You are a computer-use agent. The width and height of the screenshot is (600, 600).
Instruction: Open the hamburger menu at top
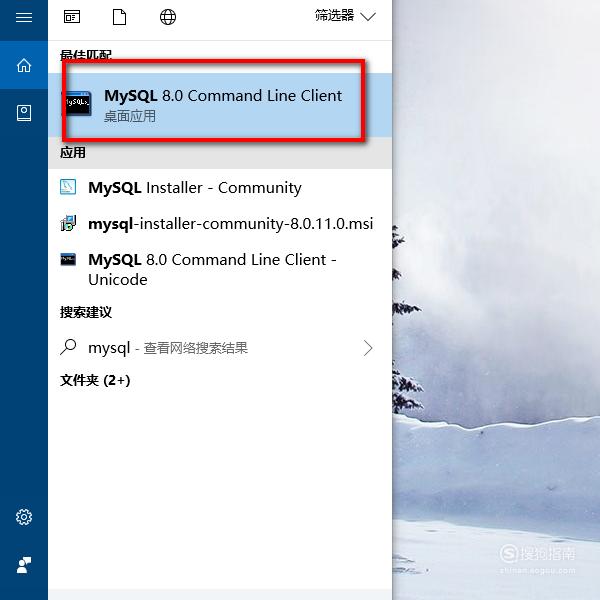pos(24,17)
